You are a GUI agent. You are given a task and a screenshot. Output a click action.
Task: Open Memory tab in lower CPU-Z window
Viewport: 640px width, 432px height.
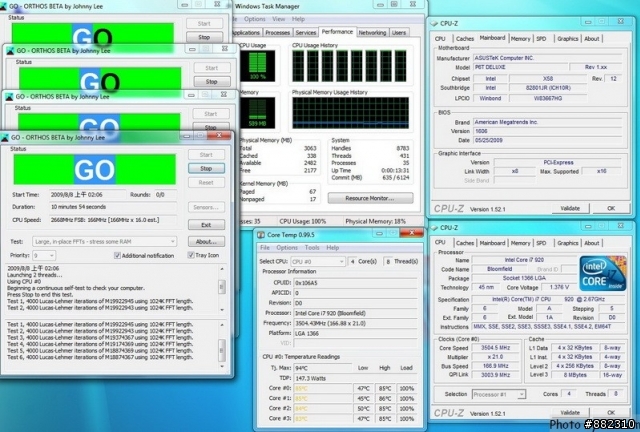(520, 243)
